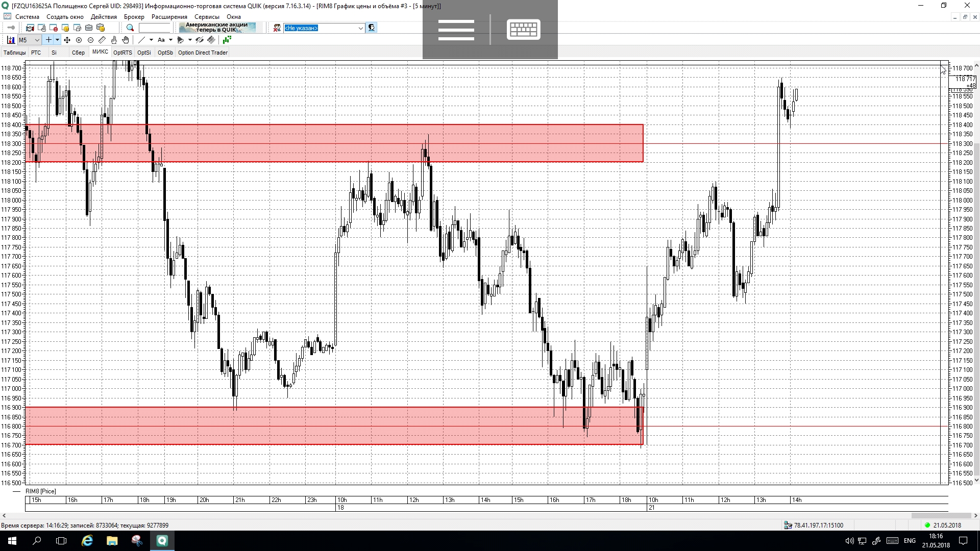Open the green bars indicator icon
Image resolution: width=980 pixels, height=551 pixels.
click(227, 40)
